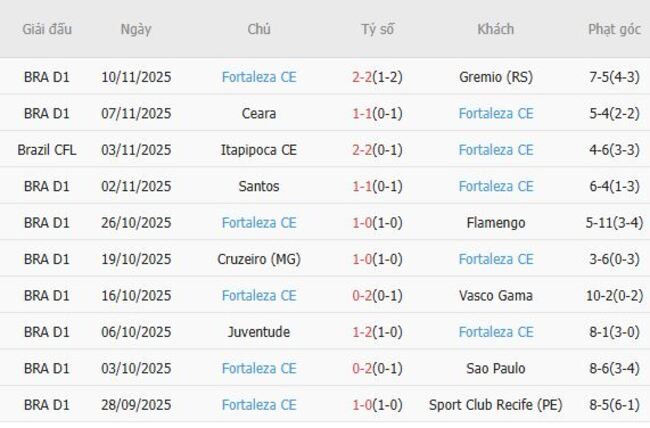Viewport: 650px width, 428px height.
Task: Select the Itapipoca CE team name
Action: click(259, 150)
